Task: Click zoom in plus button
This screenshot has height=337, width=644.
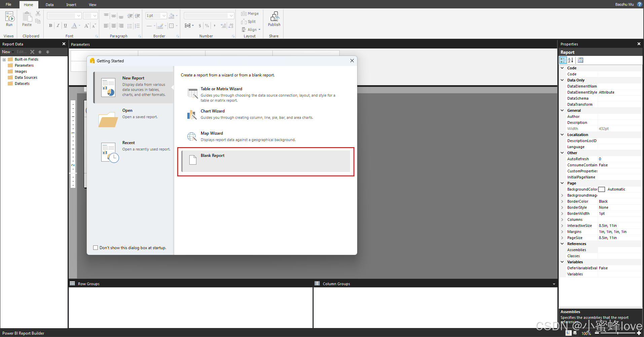Action: click(x=639, y=333)
